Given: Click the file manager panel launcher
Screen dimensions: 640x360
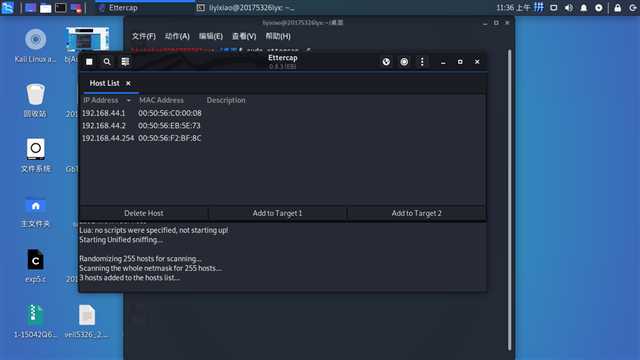Looking at the screenshot, I should tap(45, 8).
